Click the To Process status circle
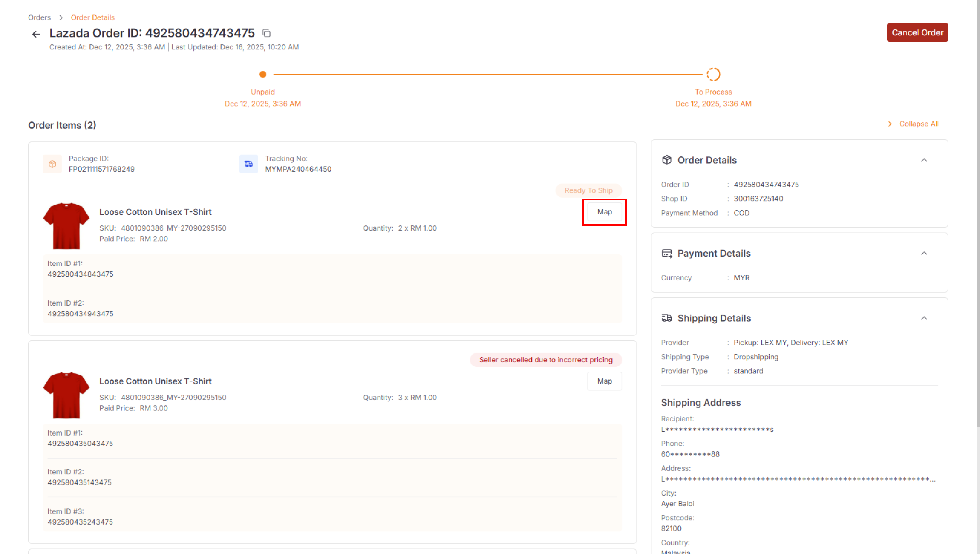Image resolution: width=980 pixels, height=554 pixels. [x=713, y=75]
